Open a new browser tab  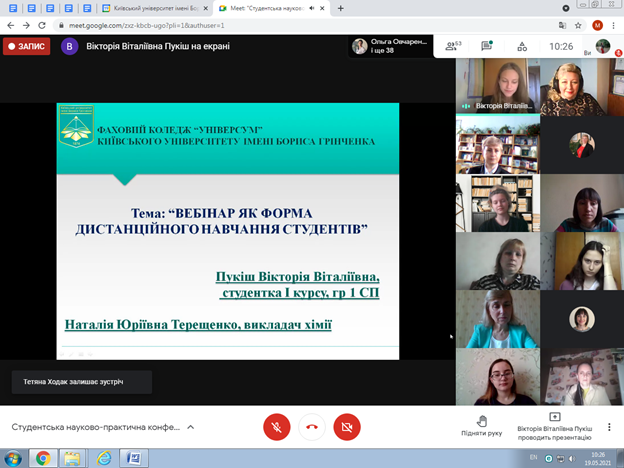[341, 8]
